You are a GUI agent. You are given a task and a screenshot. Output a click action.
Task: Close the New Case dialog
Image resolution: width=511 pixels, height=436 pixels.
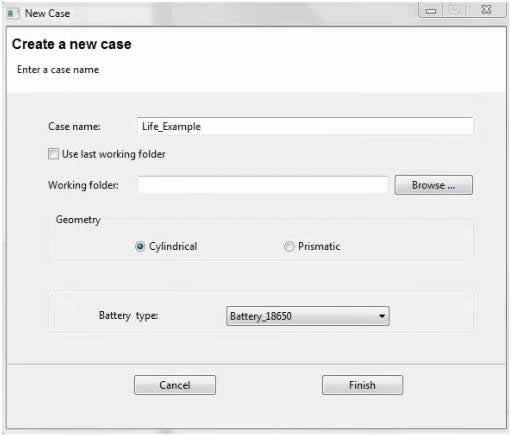[486, 10]
